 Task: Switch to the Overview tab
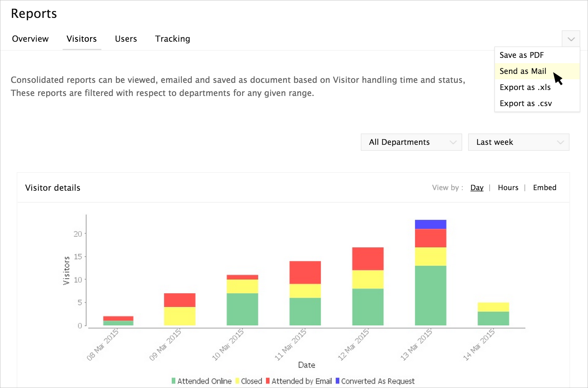pyautogui.click(x=30, y=39)
